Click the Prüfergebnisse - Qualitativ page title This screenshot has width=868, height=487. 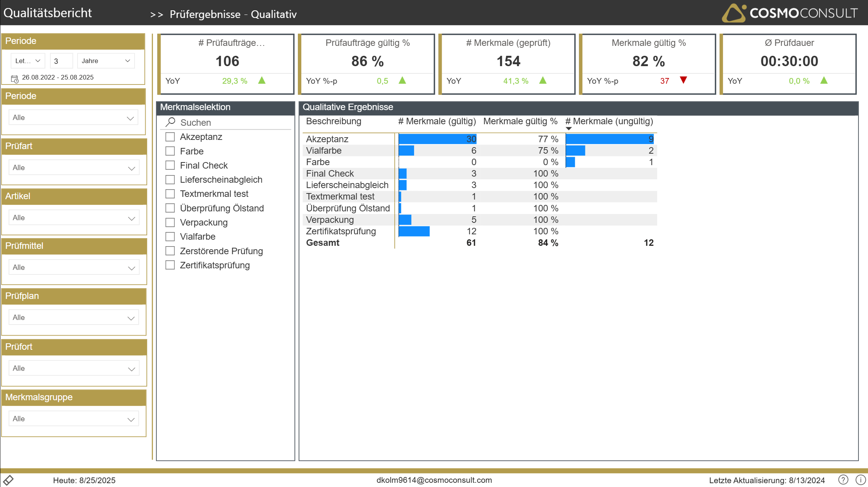click(x=233, y=14)
